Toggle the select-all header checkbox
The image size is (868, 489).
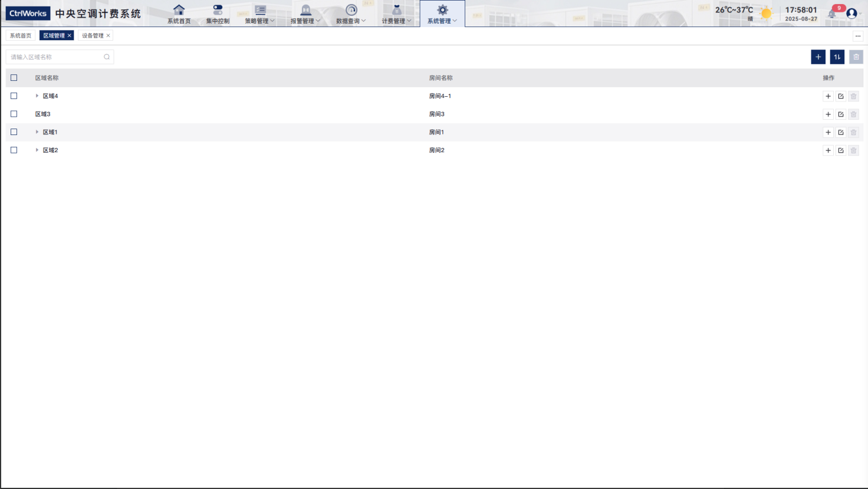[14, 78]
